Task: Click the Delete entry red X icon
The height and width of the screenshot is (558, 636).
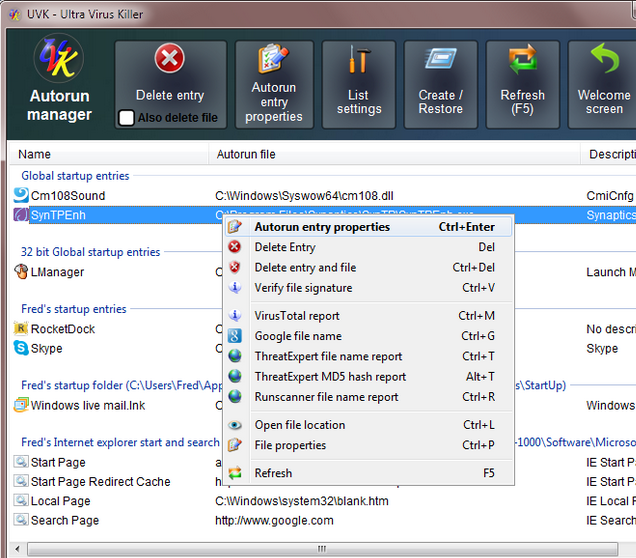Action: click(170, 58)
